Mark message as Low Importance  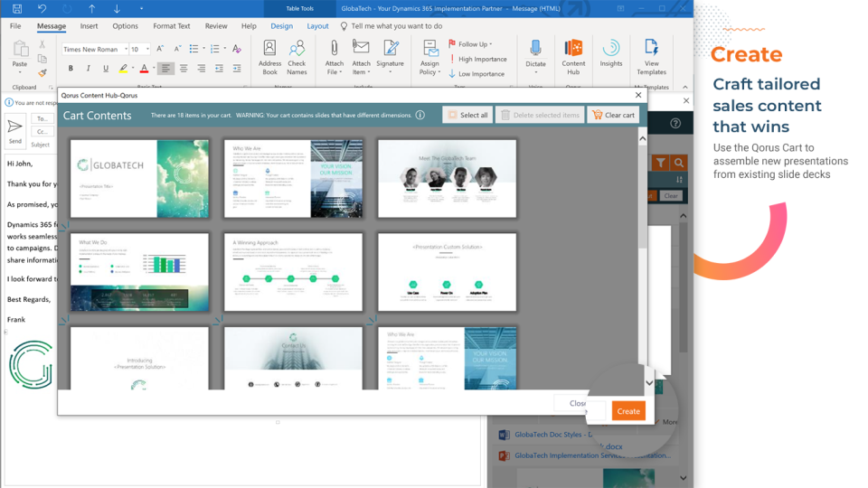pyautogui.click(x=476, y=73)
